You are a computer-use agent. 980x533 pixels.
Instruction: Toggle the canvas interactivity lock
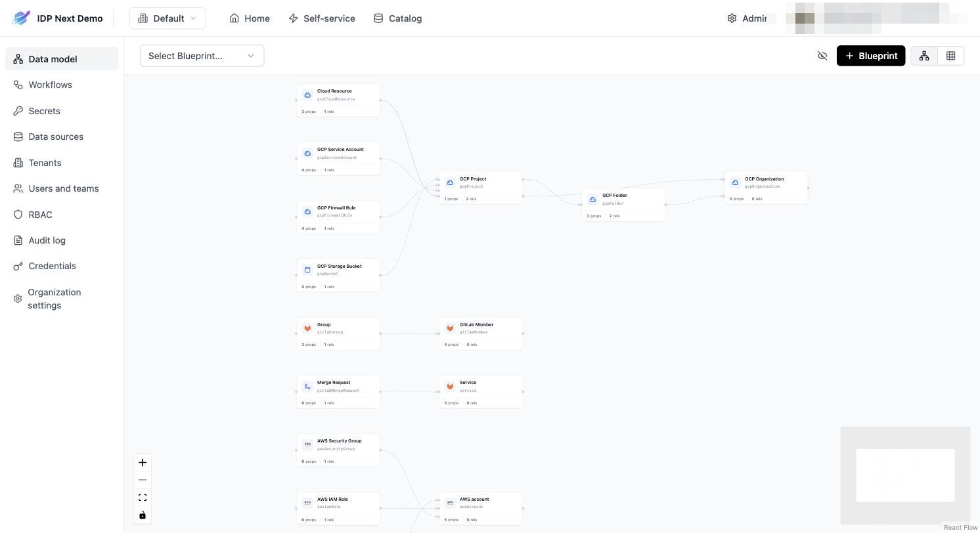point(143,515)
